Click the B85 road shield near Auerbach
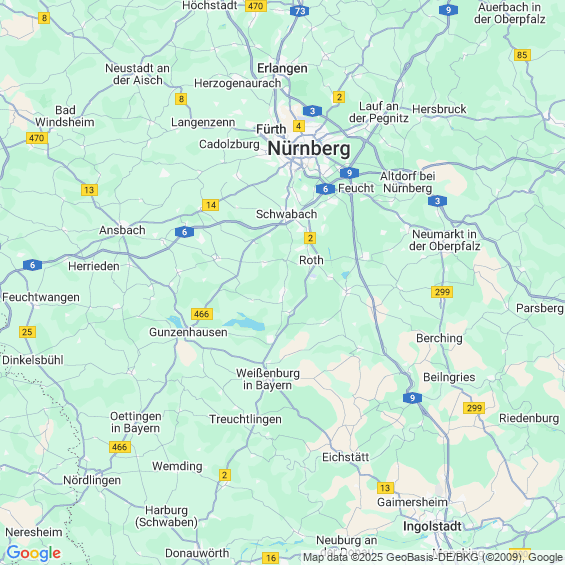Viewport: 565px width, 565px height. pos(522,55)
